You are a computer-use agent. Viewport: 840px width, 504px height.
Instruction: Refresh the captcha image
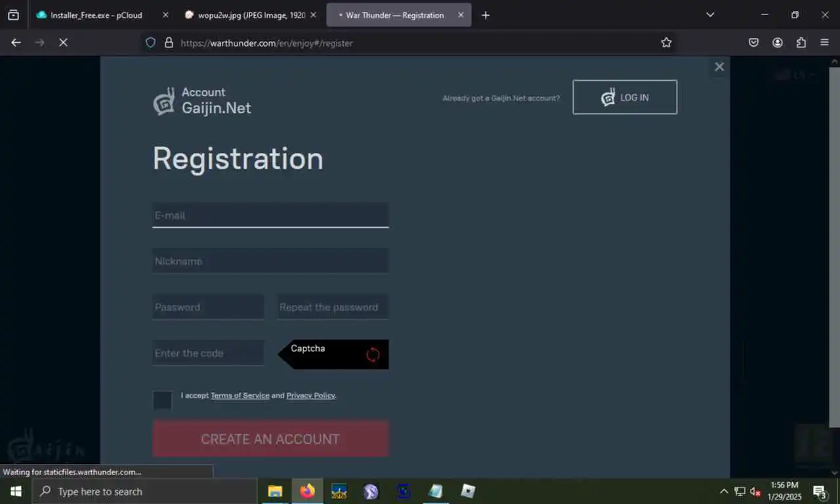coord(373,355)
